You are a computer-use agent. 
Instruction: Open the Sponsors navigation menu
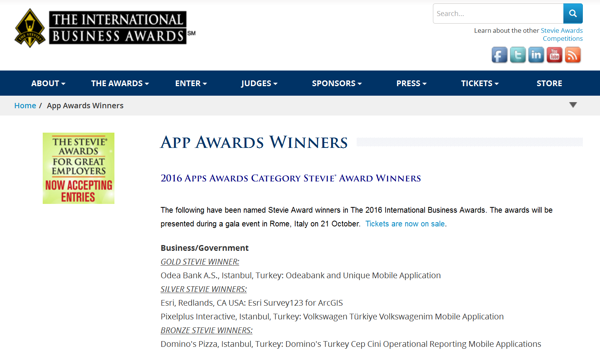tap(336, 83)
